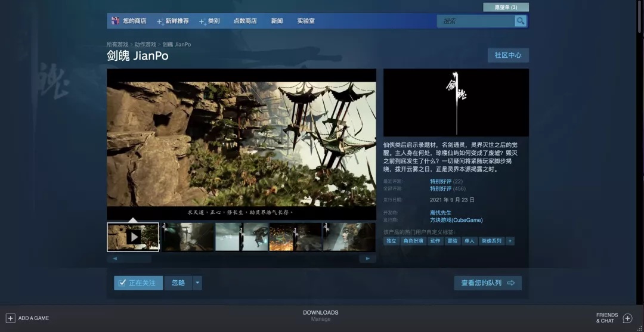Viewport: 644px width, 332px height.
Task: Click 所有游戏 breadcrumb link
Action: [117, 44]
